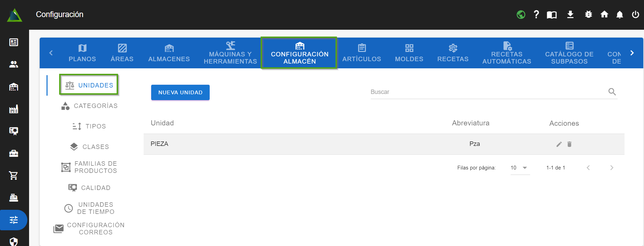Click the power logout icon
Screen dimensions: 644x246
(635, 14)
